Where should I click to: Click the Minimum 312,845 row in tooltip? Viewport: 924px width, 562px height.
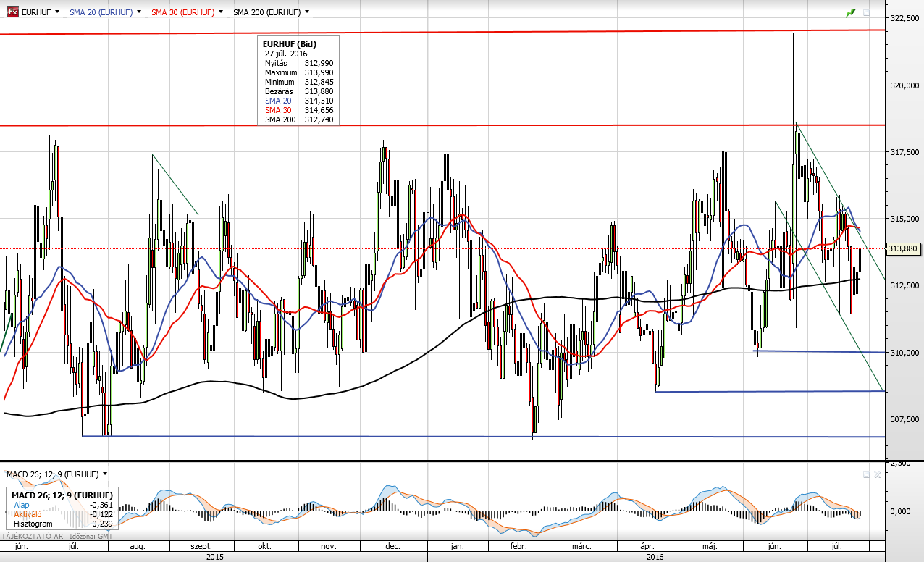298,82
